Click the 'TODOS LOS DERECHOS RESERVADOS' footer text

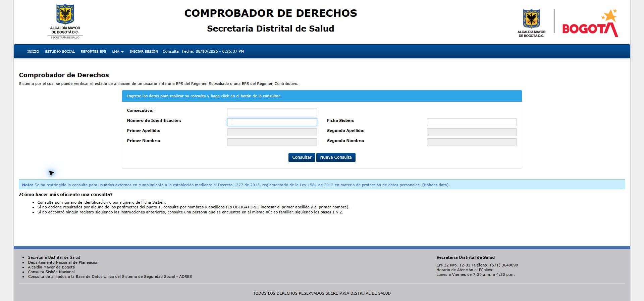[x=322, y=293]
